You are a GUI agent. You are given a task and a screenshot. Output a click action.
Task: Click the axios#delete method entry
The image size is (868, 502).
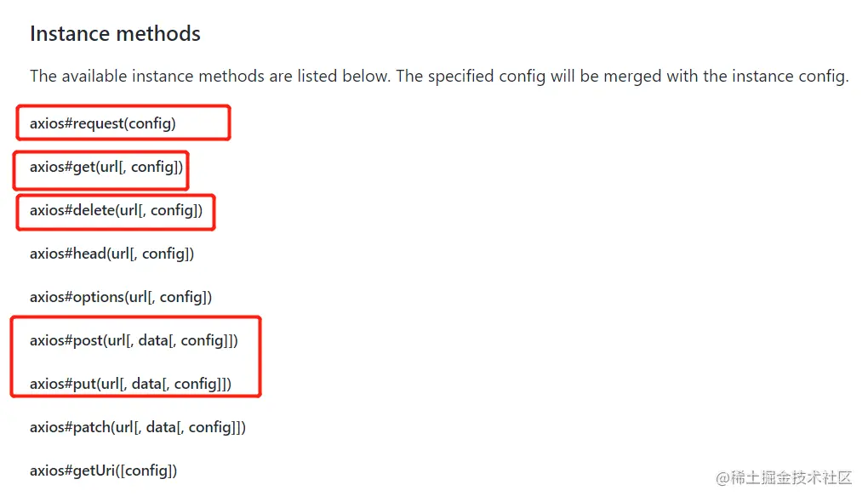116,210
